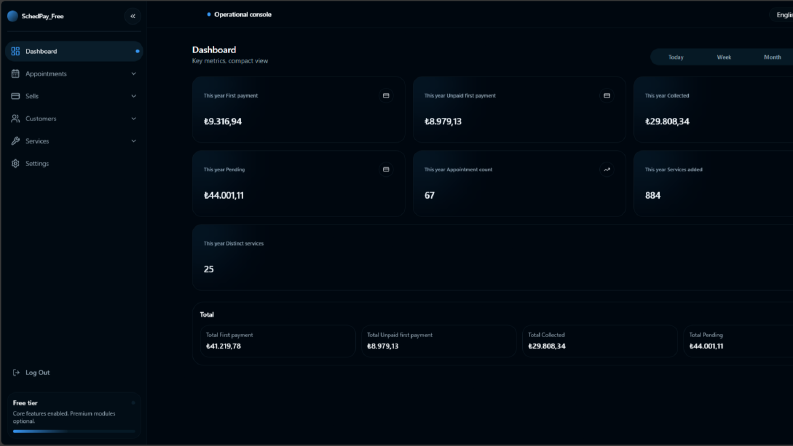This screenshot has width=793, height=446.
Task: Click the This year Distinct services card
Action: (x=493, y=257)
